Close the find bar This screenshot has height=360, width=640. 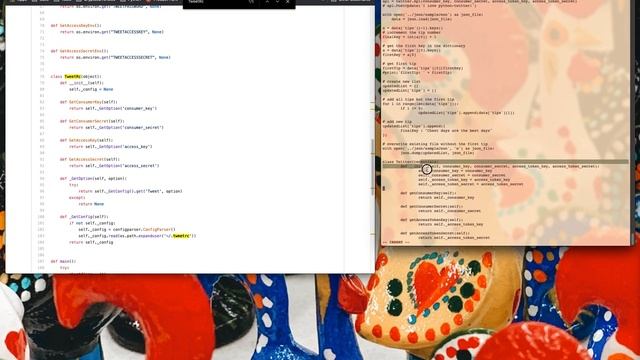point(288,2)
